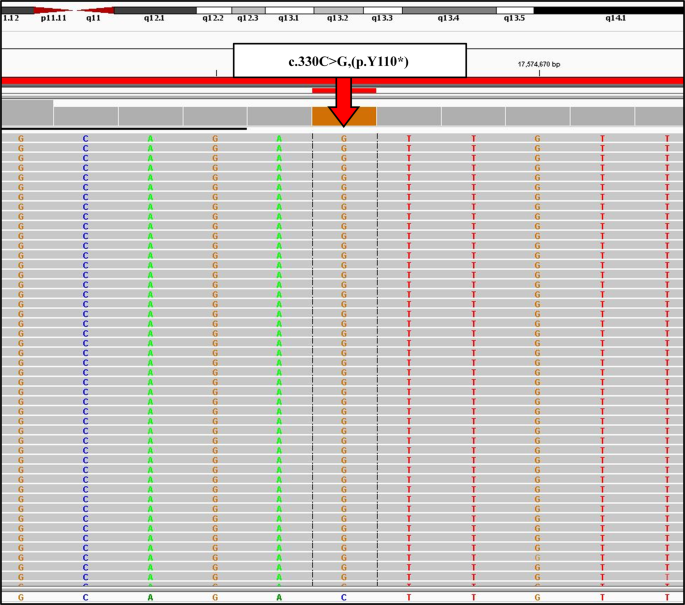Jump to cytoband q12.3

click(248, 10)
